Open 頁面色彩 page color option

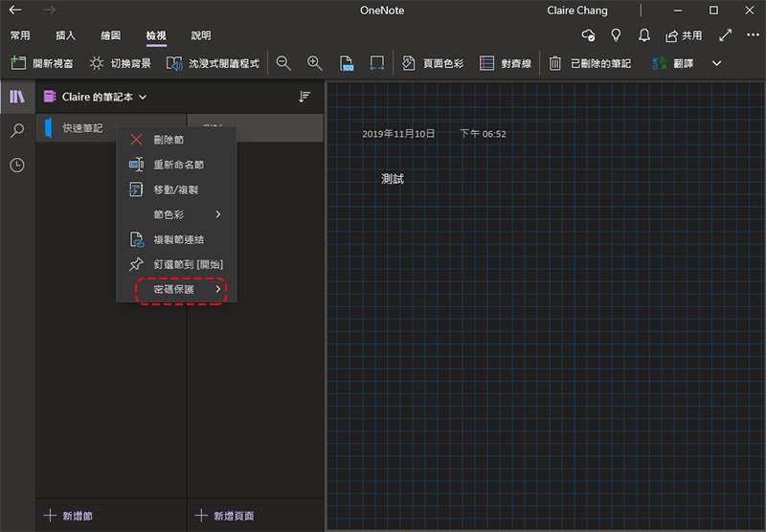pyautogui.click(x=433, y=63)
